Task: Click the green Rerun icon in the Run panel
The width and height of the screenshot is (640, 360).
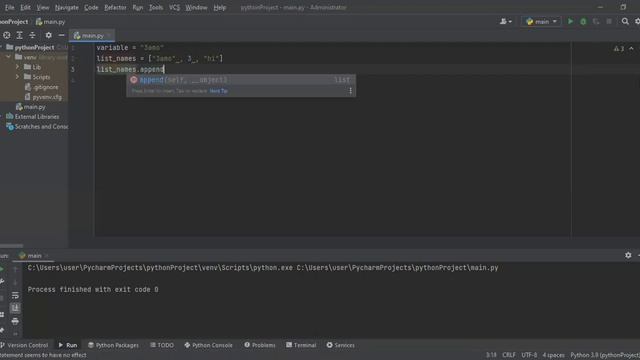Action: (x=2, y=269)
